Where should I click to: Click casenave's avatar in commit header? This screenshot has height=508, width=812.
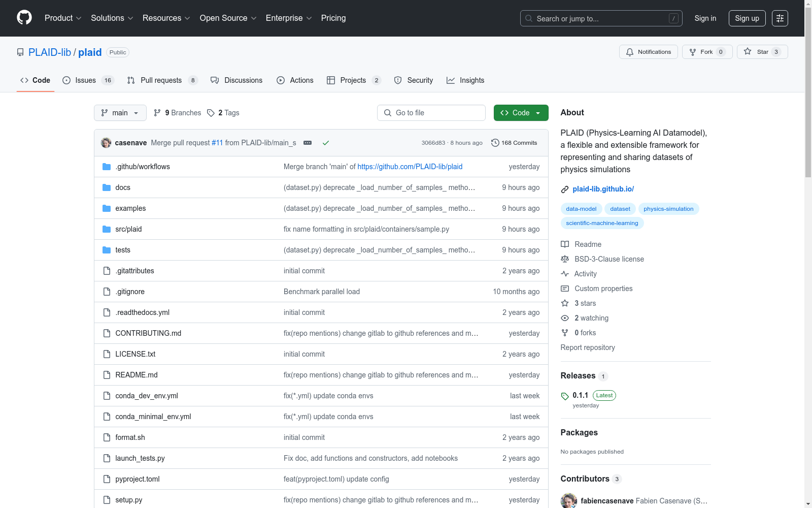pos(106,143)
